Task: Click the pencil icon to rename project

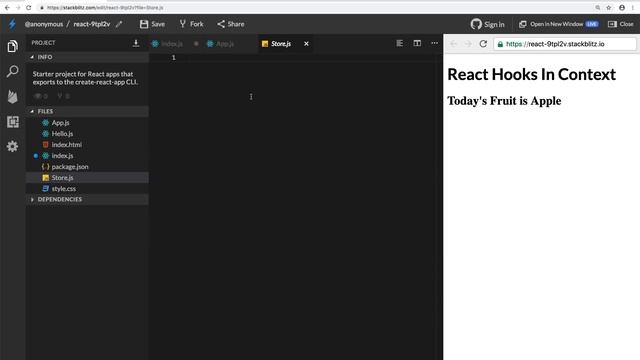Action: (119, 24)
